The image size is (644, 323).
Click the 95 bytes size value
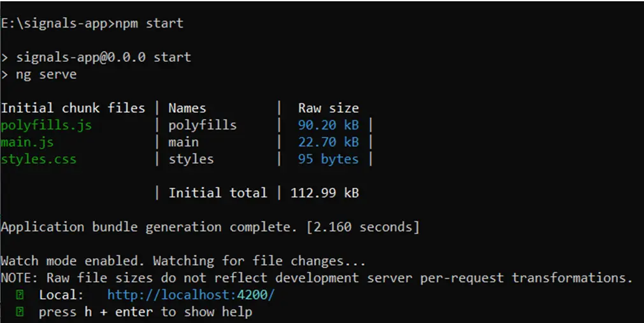[328, 159]
